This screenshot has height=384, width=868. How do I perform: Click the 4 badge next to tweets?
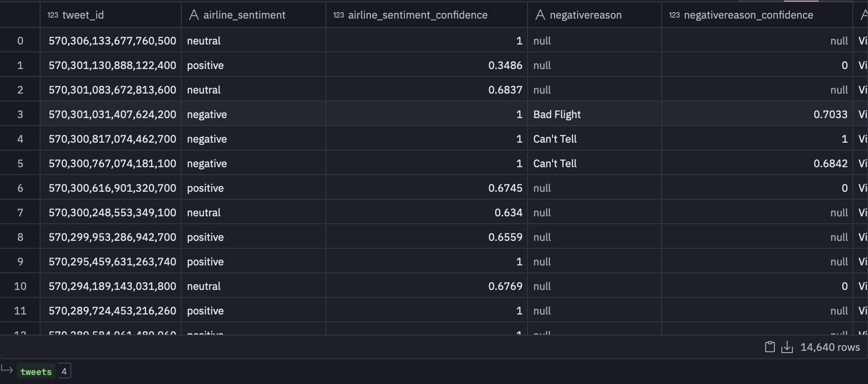coord(64,371)
